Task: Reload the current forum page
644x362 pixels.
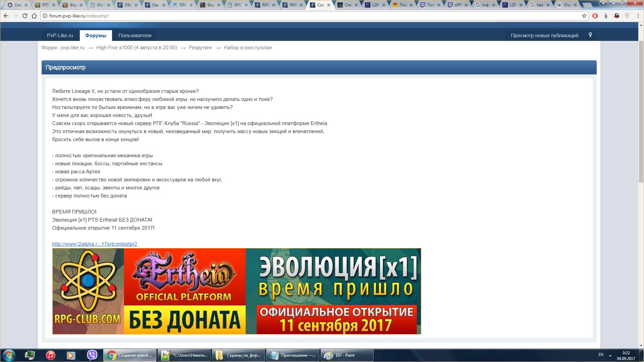Action: pyautogui.click(x=25, y=16)
